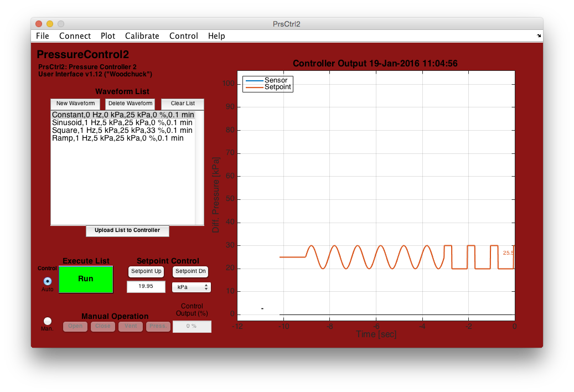This screenshot has height=392, width=574.
Task: Click the yellow minimize window button
Action: (50, 24)
